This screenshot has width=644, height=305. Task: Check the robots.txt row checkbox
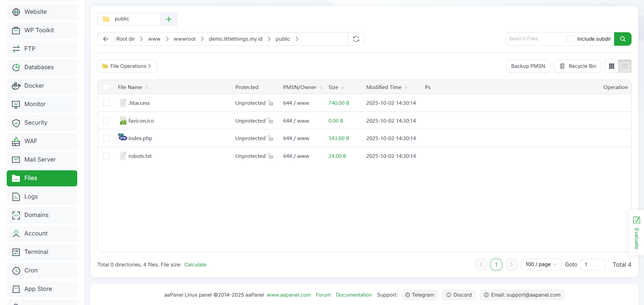(106, 156)
